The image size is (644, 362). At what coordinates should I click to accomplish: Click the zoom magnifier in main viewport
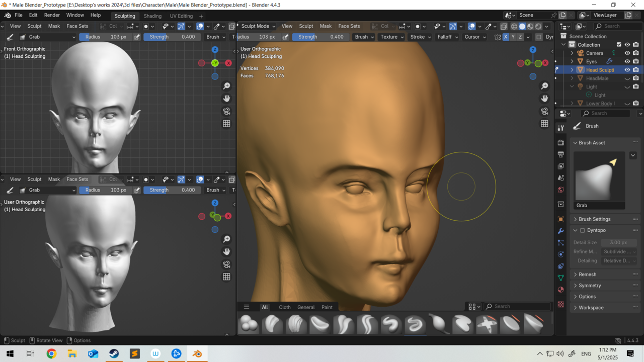(x=544, y=86)
